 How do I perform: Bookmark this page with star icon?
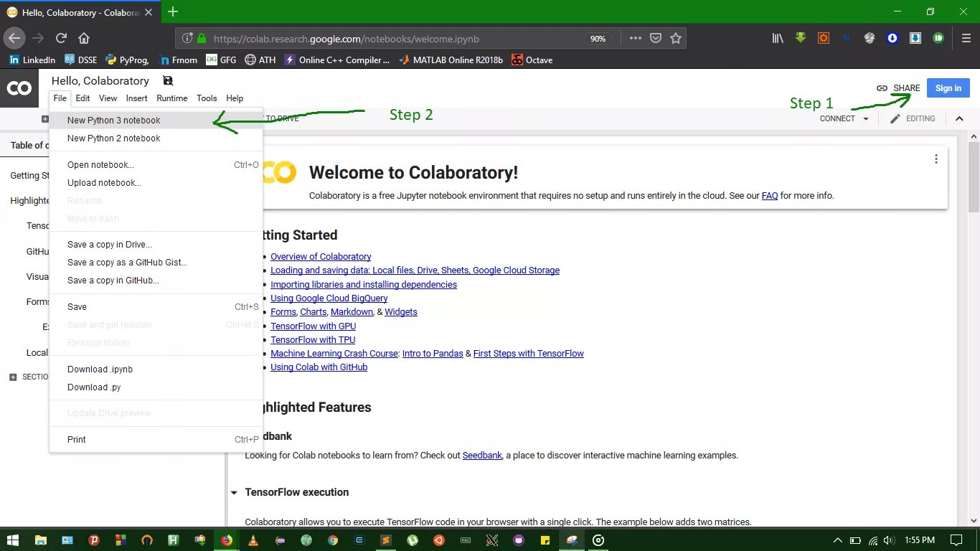pyautogui.click(x=676, y=38)
